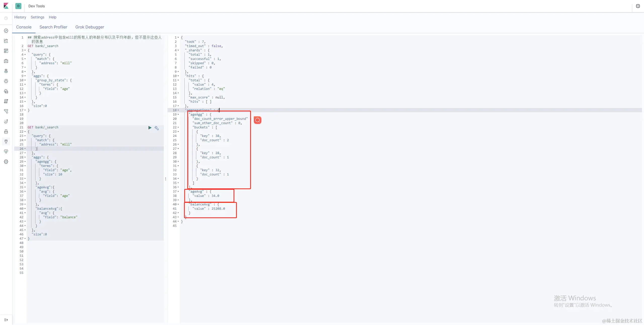Screen dimensions: 644x325
Task: Collapse the fold arrow on request line 4 (query)
Action: (x=25, y=55)
